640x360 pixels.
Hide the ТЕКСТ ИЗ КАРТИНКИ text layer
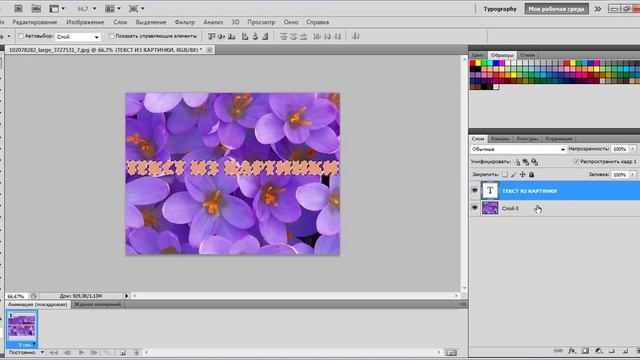coord(475,191)
